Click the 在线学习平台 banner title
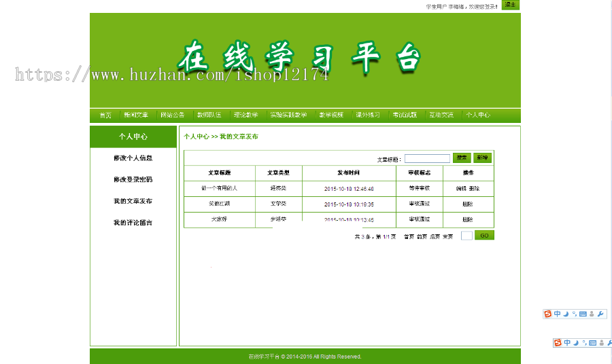 coord(299,57)
